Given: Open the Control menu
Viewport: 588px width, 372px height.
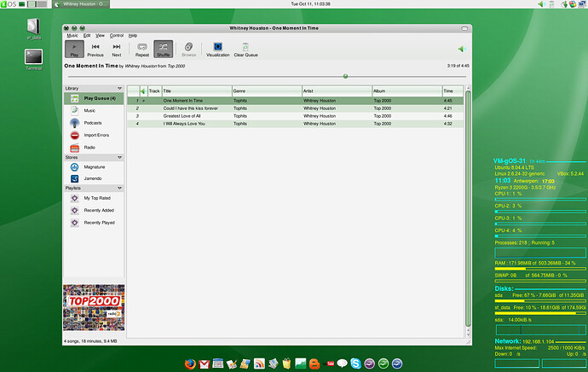Looking at the screenshot, I should [117, 35].
